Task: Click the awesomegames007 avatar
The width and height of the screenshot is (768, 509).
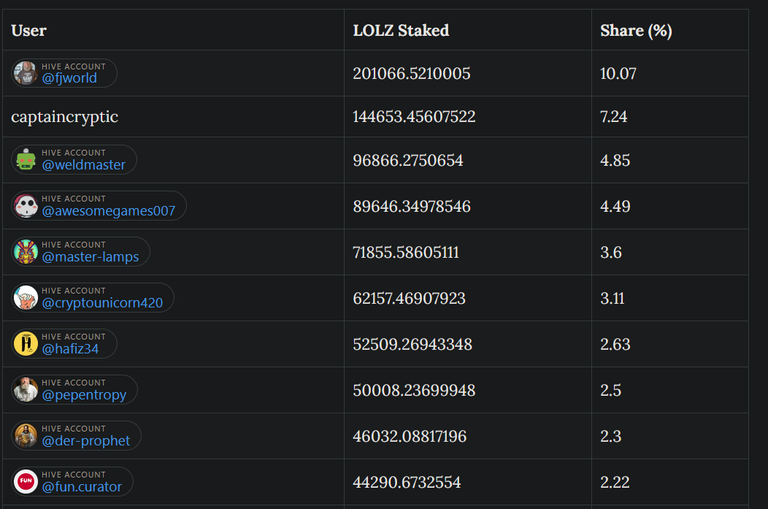Action: (x=25, y=205)
